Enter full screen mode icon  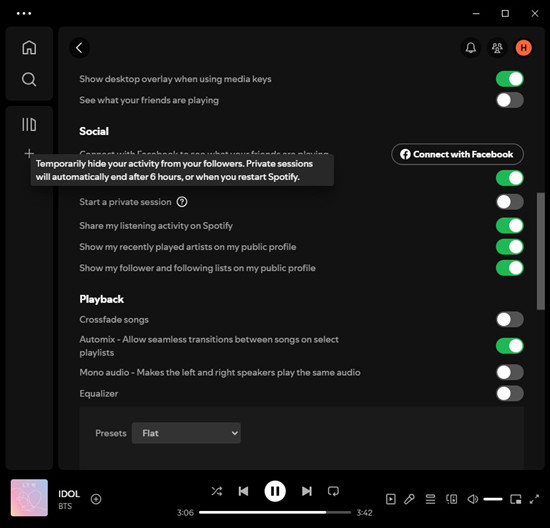pos(534,499)
